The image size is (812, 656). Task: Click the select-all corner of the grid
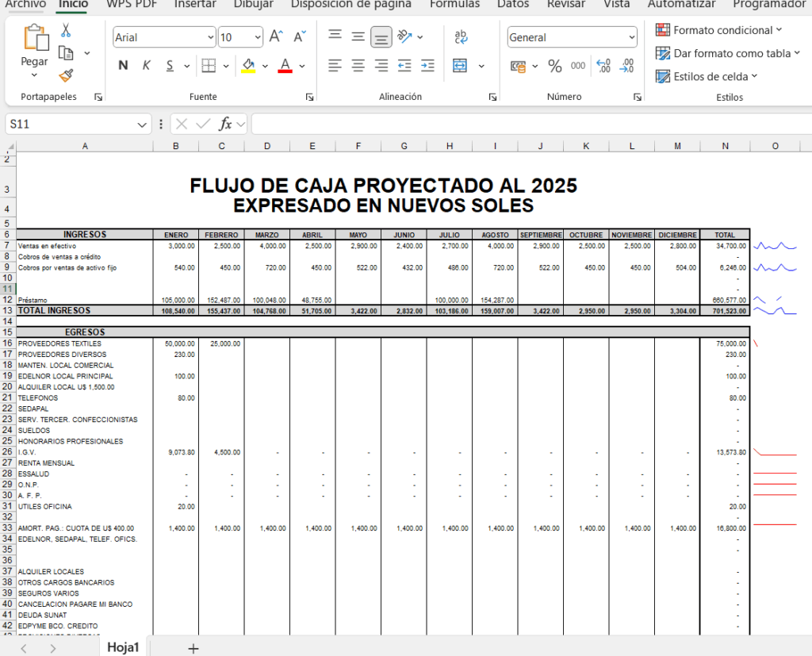click(10, 147)
